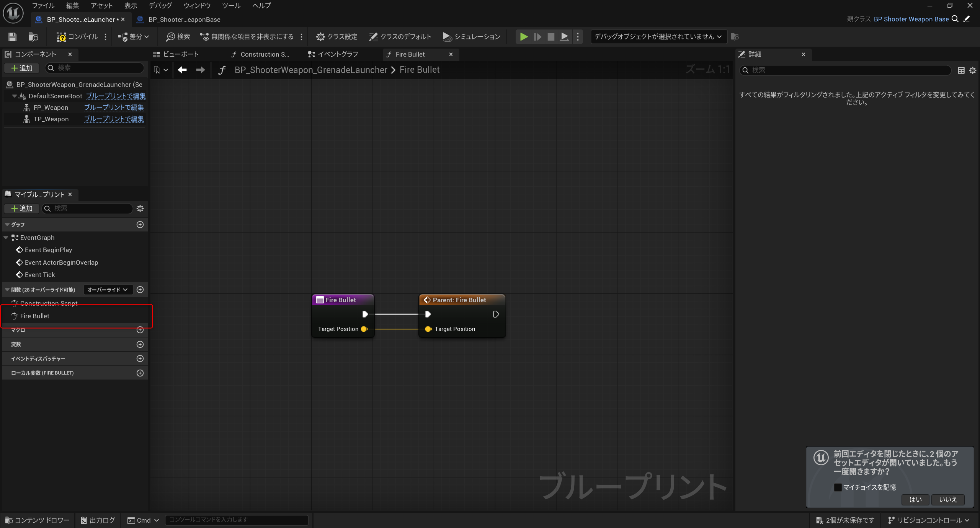Screen dimensions: 980x528
Task: Open the オーバーライド function dropdown
Action: [x=107, y=290]
